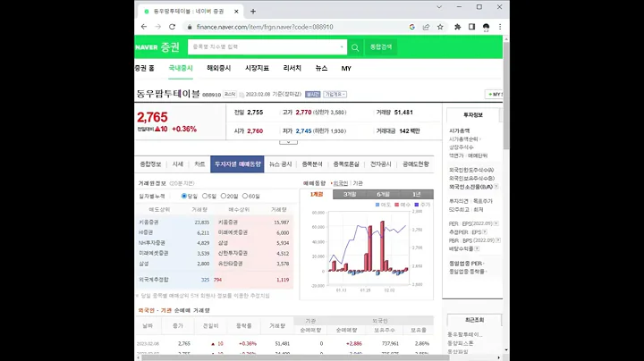The image size is (644, 361).
Task: Open the Chrome profile avatar
Action: [x=486, y=27]
